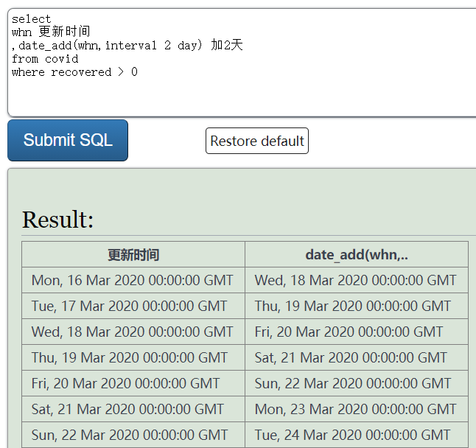Viewport: 476px width, 448px height.
Task: Click cell Thu, 19 Mar 2020 in date_add column
Action: [x=357, y=306]
